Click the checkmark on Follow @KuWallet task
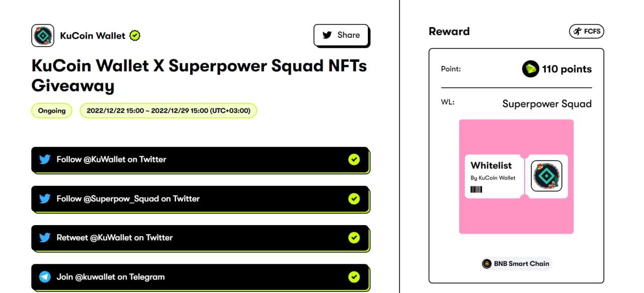 pyautogui.click(x=354, y=159)
